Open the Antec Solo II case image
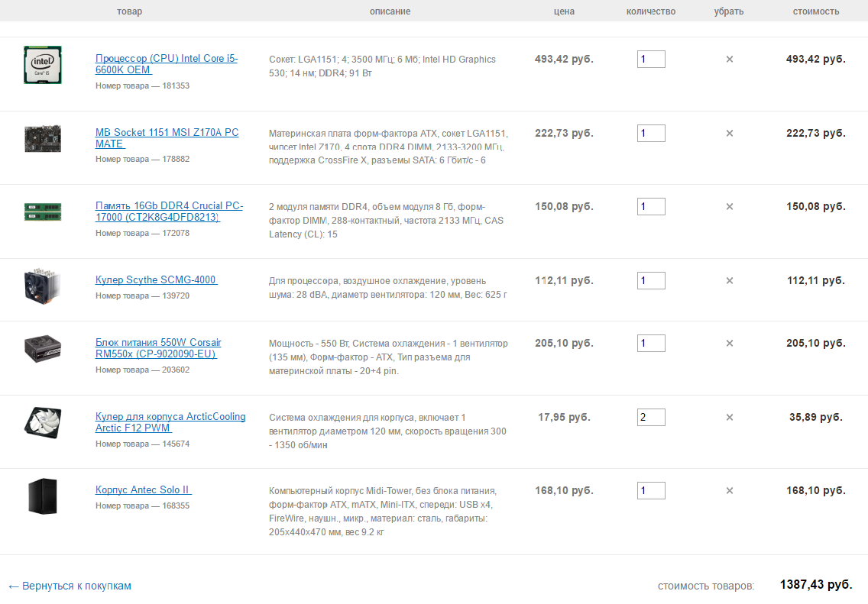Image resolution: width=868 pixels, height=604 pixels. pos(43,496)
